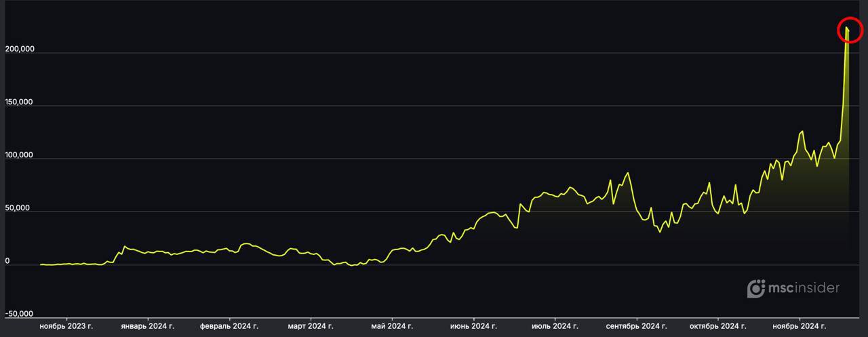Click the mscinsider watermark text
This screenshot has width=868, height=337.
click(804, 288)
